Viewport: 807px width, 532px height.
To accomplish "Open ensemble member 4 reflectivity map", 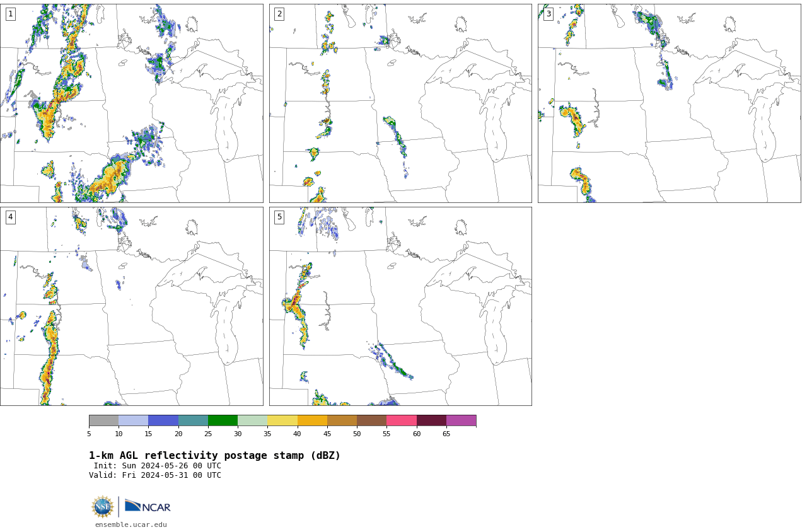I will click(131, 306).
